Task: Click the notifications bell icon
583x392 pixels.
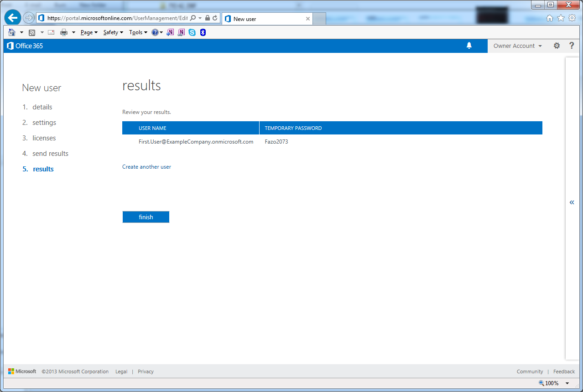Action: [469, 46]
